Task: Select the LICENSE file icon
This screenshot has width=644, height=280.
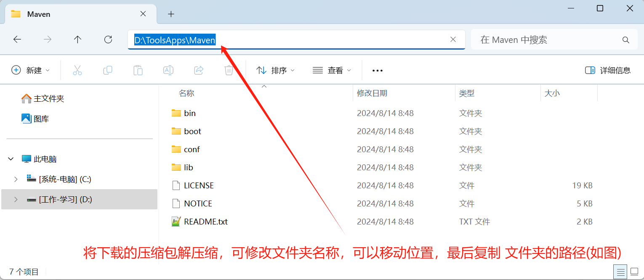Action: click(176, 185)
